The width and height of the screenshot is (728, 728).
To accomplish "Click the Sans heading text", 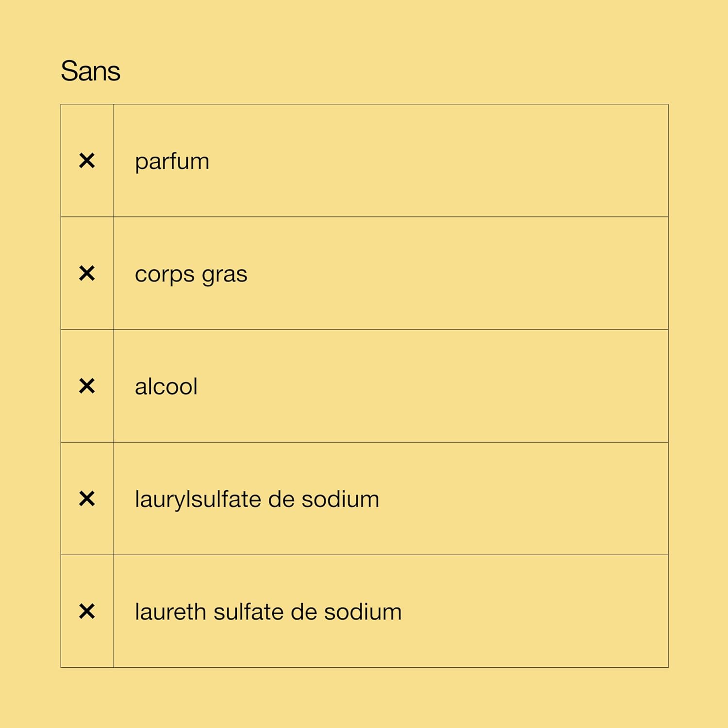I will click(90, 71).
